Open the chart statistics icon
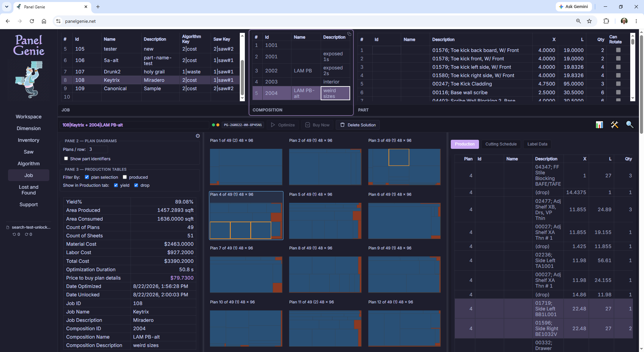The image size is (644, 352). 599,125
